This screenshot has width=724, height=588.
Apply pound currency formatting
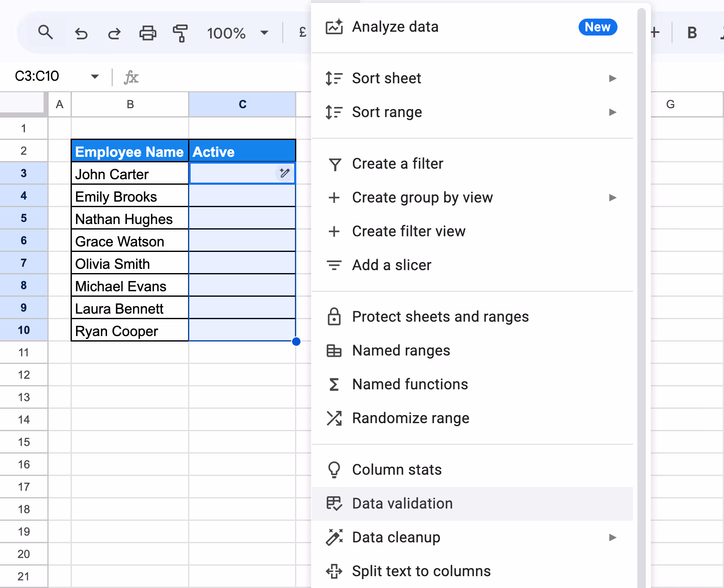point(301,32)
